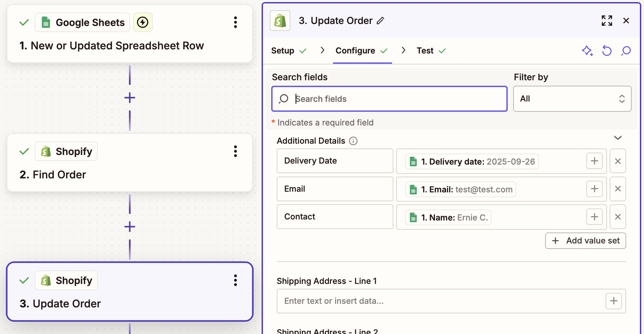
Task: Click the Email test@test.com data pill
Action: point(461,190)
